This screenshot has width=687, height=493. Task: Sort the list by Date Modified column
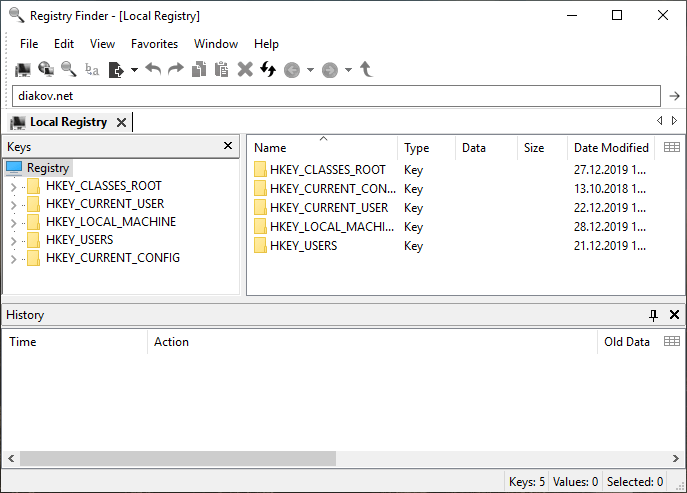click(610, 148)
